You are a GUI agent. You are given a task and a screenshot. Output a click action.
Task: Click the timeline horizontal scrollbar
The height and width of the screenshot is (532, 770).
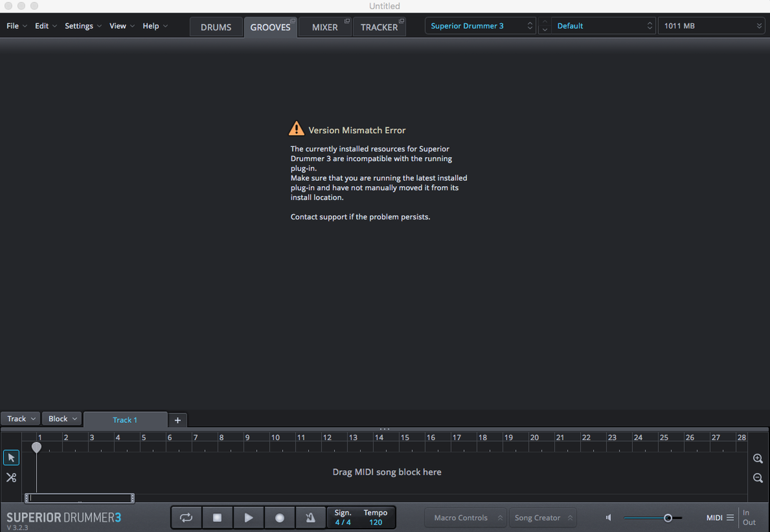coord(80,498)
